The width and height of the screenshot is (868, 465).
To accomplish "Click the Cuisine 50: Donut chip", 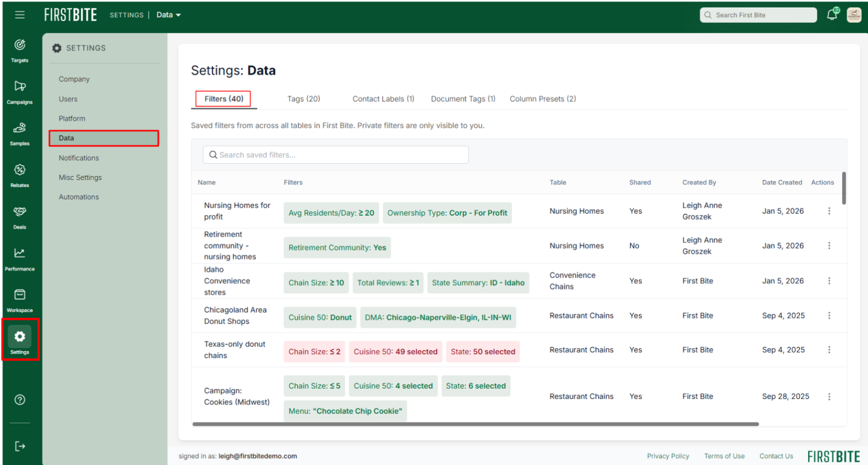I will coord(320,318).
